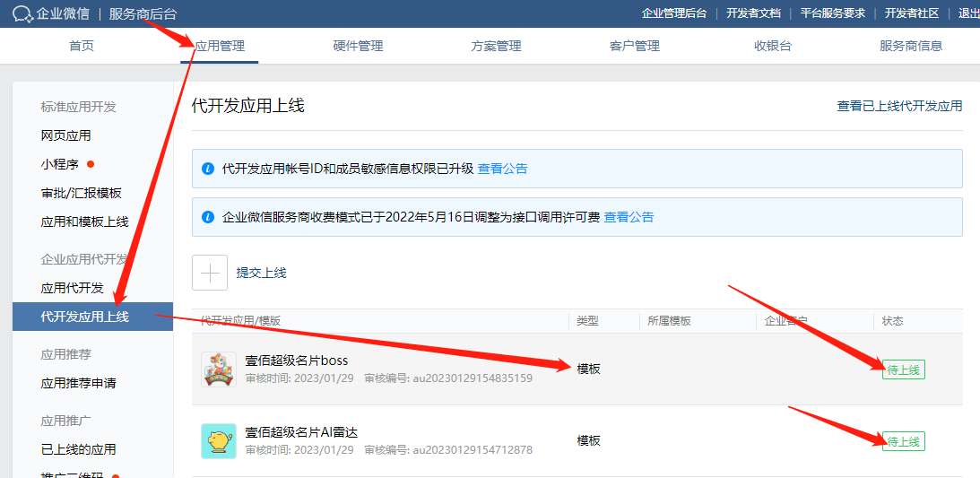Select 网页应用 in the sidebar

click(x=65, y=135)
